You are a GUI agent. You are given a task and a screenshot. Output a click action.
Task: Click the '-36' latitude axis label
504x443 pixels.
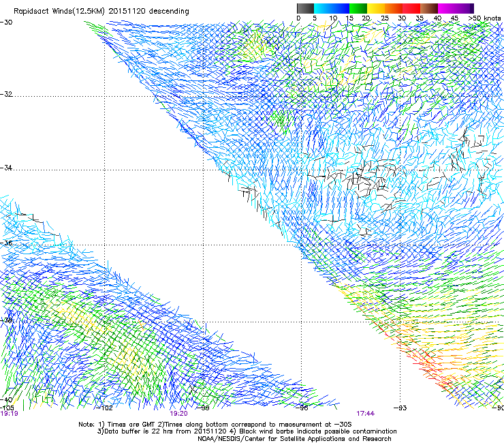[x=6, y=243]
